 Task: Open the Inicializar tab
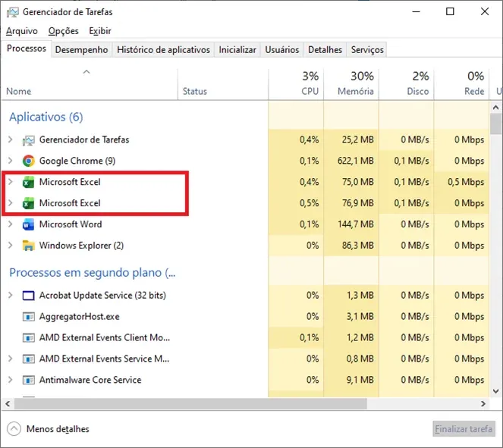(237, 50)
